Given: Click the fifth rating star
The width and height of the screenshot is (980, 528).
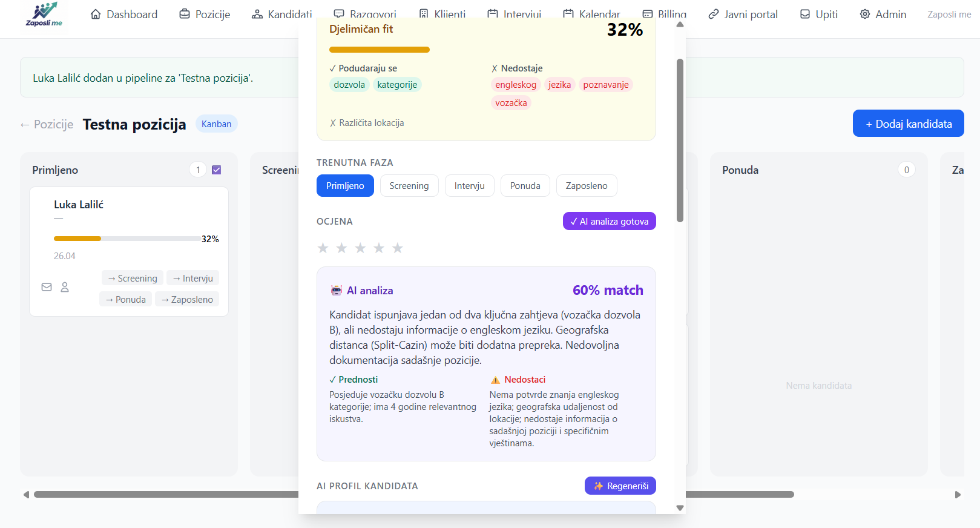Looking at the screenshot, I should [x=398, y=248].
